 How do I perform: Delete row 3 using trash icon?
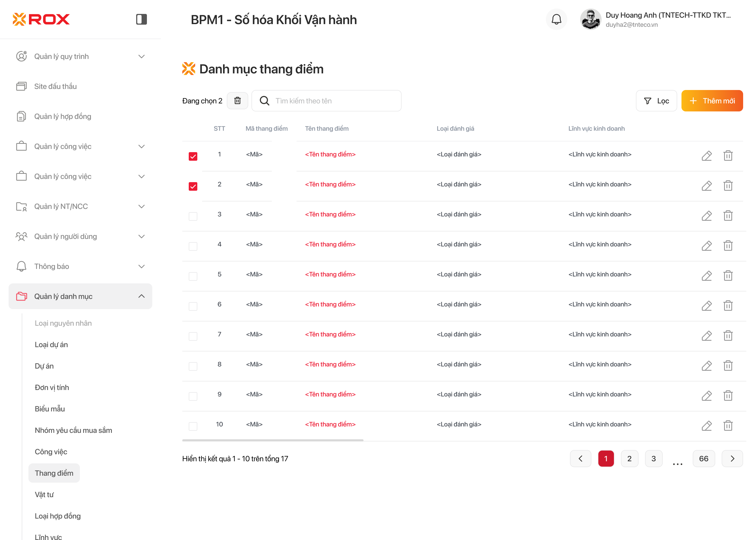[728, 215]
